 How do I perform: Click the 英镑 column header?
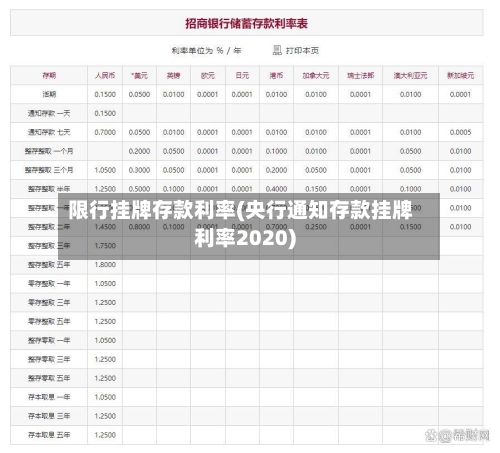tap(173, 76)
